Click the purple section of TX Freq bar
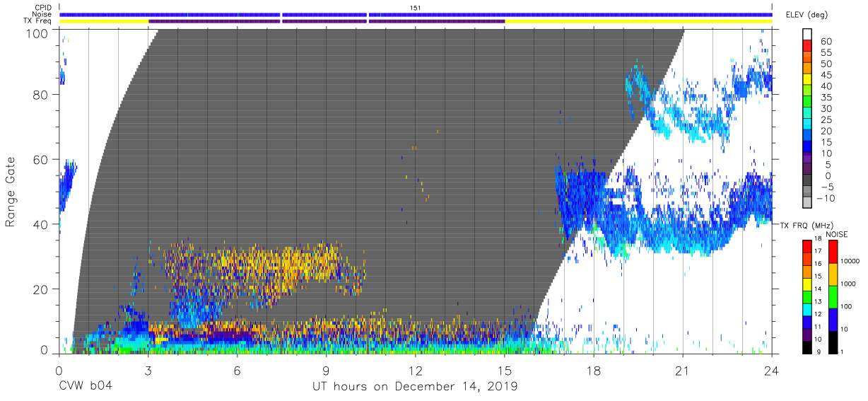The width and height of the screenshot is (868, 401). pyautogui.click(x=327, y=21)
